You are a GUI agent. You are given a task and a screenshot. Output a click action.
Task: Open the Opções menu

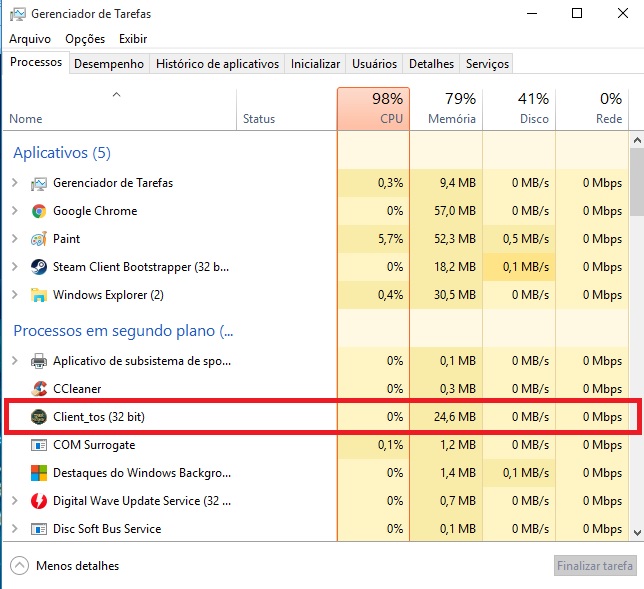coord(85,39)
